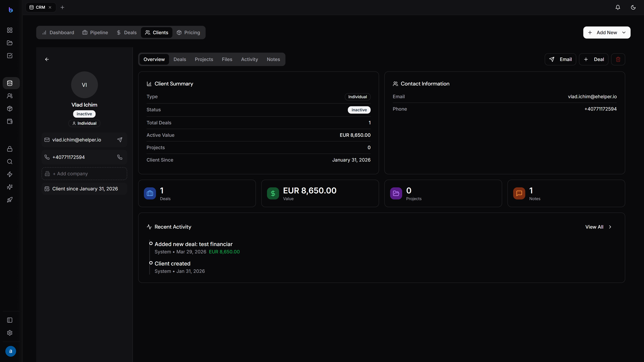
Task: Delete client with red trash icon
Action: coord(618,59)
